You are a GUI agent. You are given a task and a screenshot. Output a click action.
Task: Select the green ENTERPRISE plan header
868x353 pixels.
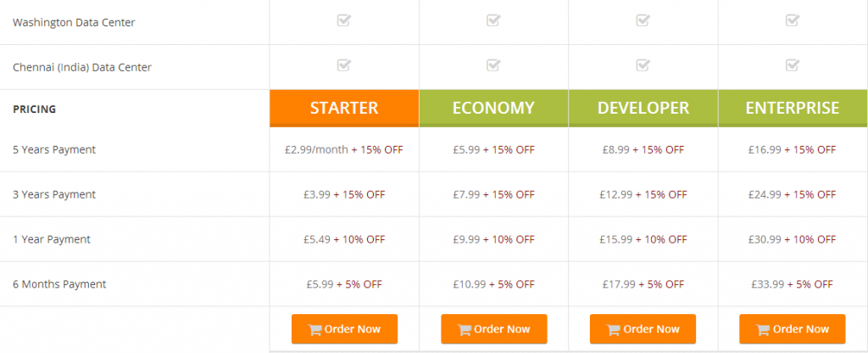point(793,108)
